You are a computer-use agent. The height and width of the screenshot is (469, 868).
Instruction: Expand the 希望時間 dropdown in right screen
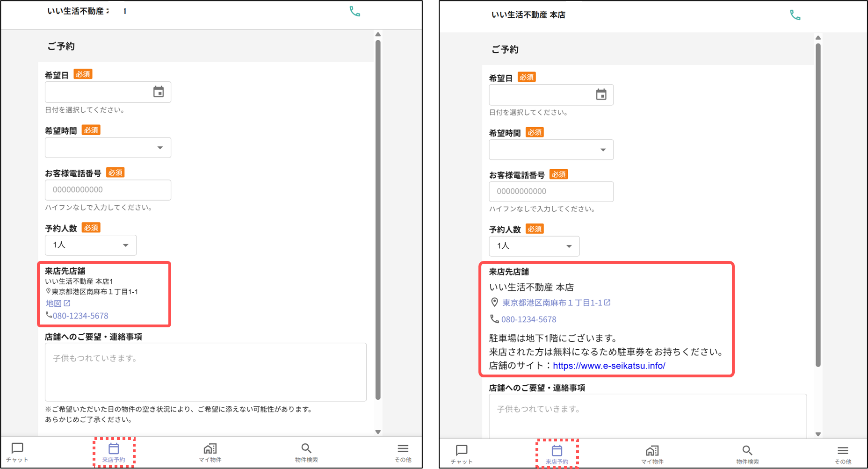click(x=551, y=150)
